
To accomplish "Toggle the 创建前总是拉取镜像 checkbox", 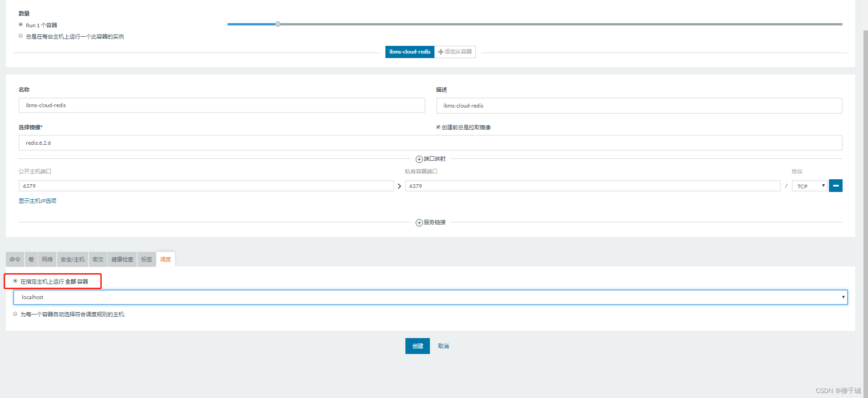I will pyautogui.click(x=438, y=127).
